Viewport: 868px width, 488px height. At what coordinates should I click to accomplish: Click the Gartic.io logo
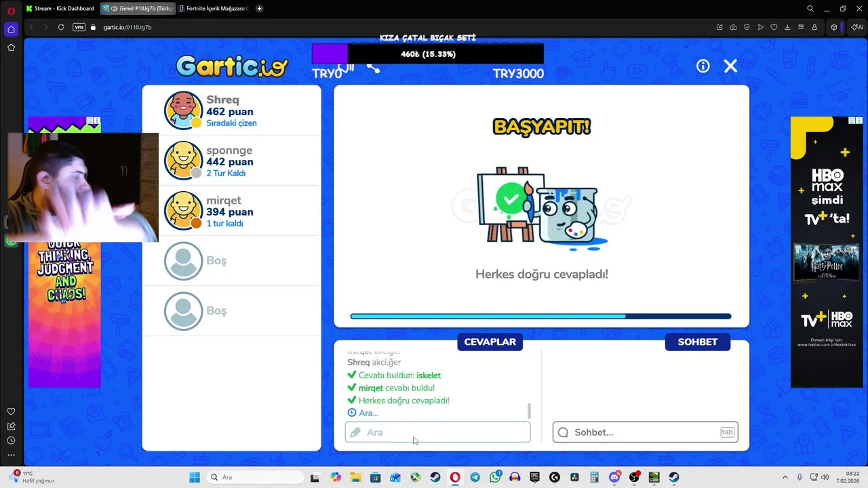click(x=232, y=66)
